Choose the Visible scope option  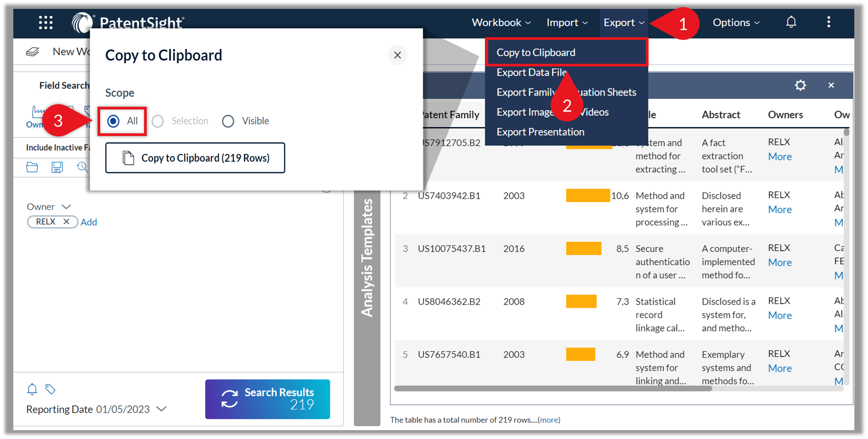228,121
